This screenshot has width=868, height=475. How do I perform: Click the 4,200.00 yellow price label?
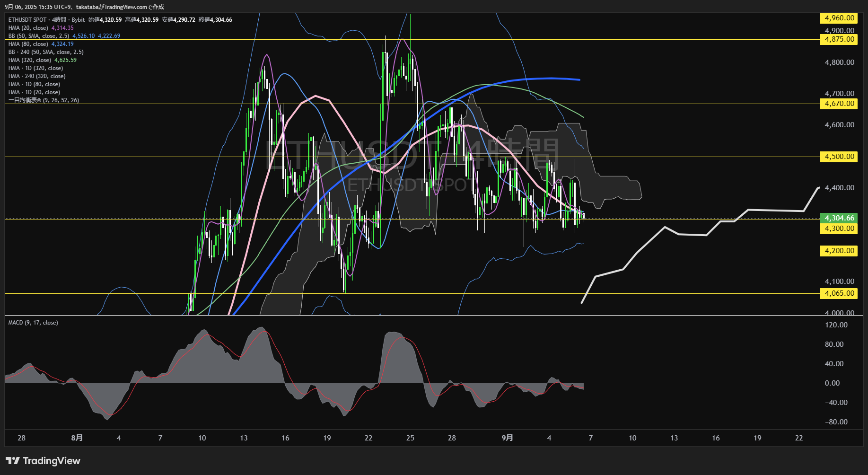[x=839, y=251]
